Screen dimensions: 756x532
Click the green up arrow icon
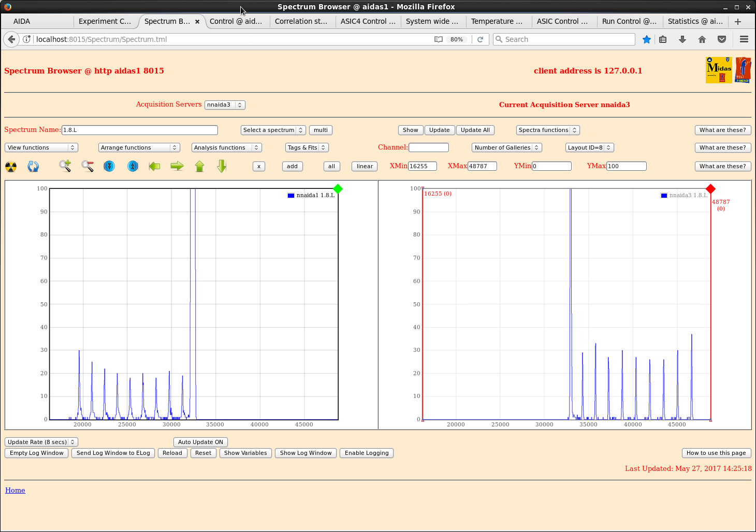click(x=200, y=166)
